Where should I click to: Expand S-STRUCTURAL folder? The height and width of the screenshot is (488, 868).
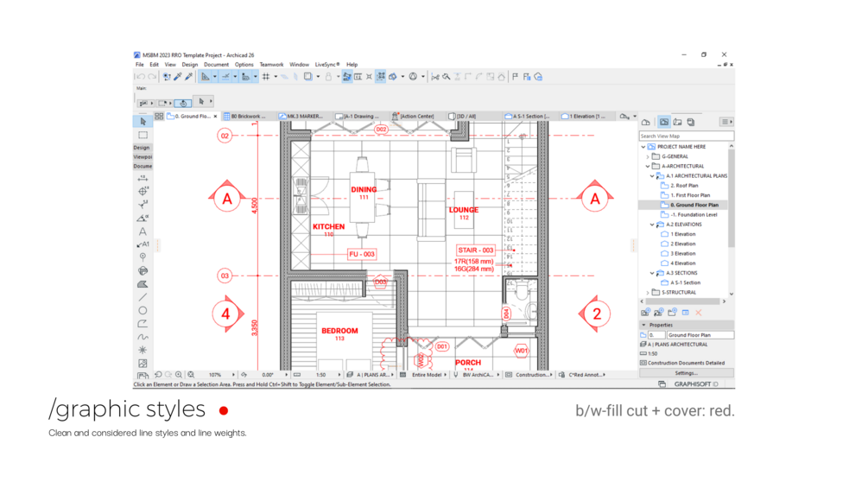coord(648,293)
